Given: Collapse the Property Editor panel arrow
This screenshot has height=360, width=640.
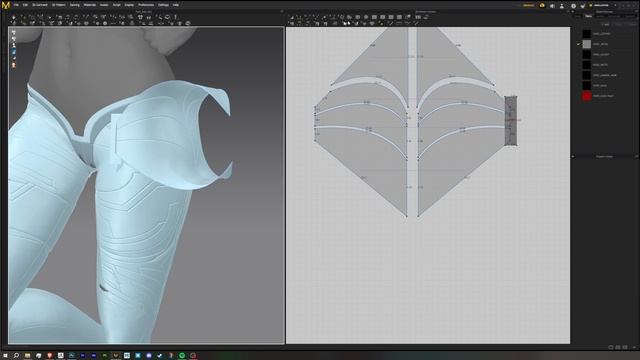Looking at the screenshot, I should (x=573, y=156).
